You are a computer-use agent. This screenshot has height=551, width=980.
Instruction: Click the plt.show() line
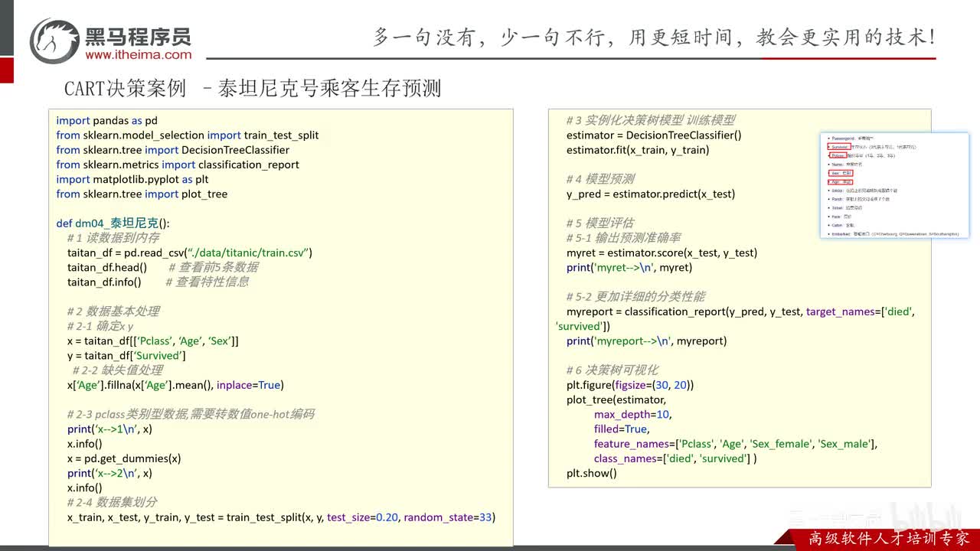click(592, 473)
